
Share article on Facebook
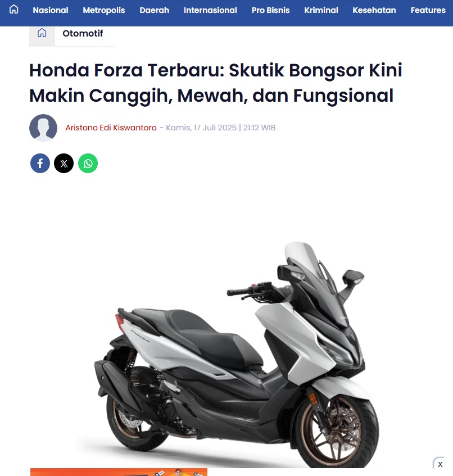[40, 164]
